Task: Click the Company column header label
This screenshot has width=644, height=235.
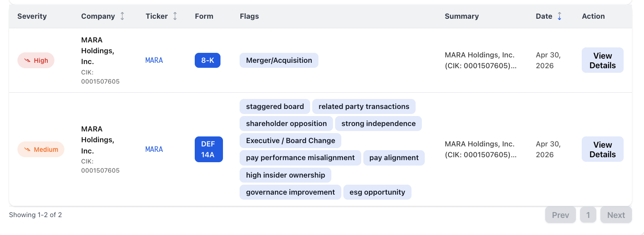Action: point(98,16)
